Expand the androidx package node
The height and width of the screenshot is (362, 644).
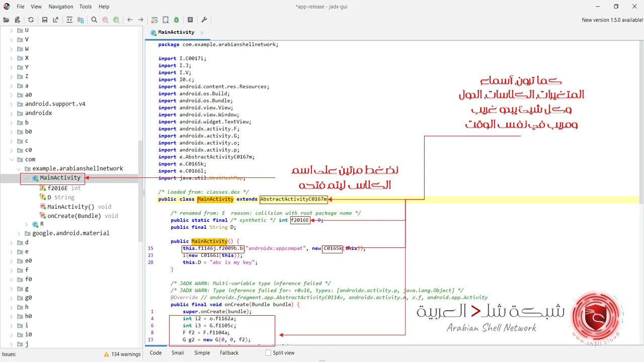[x=12, y=113]
